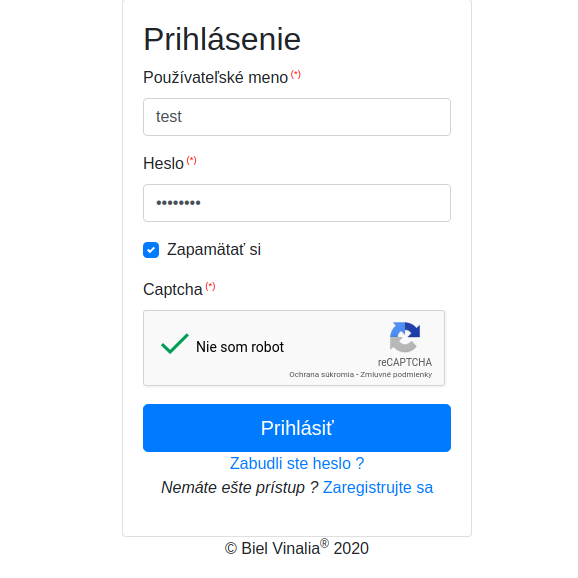The height and width of the screenshot is (578, 578).
Task: Click the Prihlásiť login button
Action: pos(297,428)
